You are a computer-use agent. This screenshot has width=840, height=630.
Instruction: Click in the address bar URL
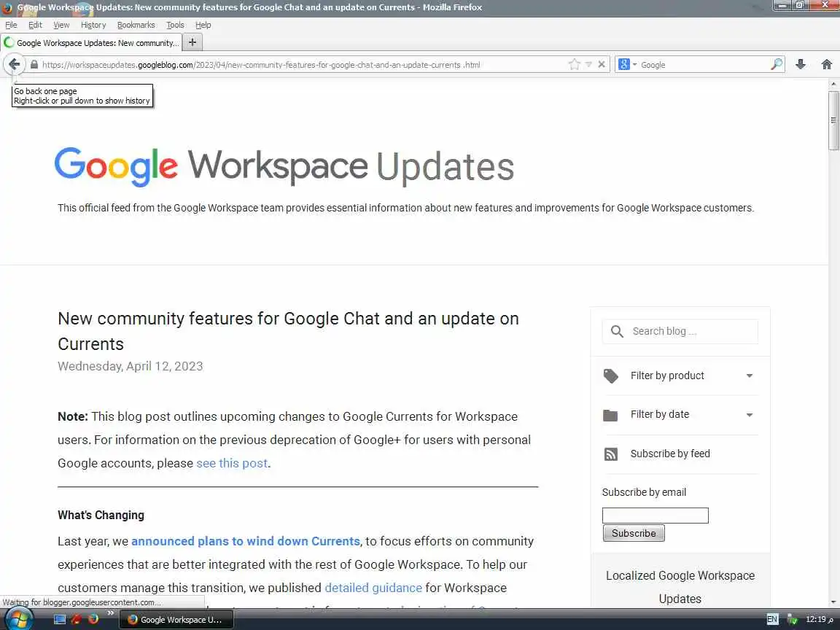coord(261,65)
